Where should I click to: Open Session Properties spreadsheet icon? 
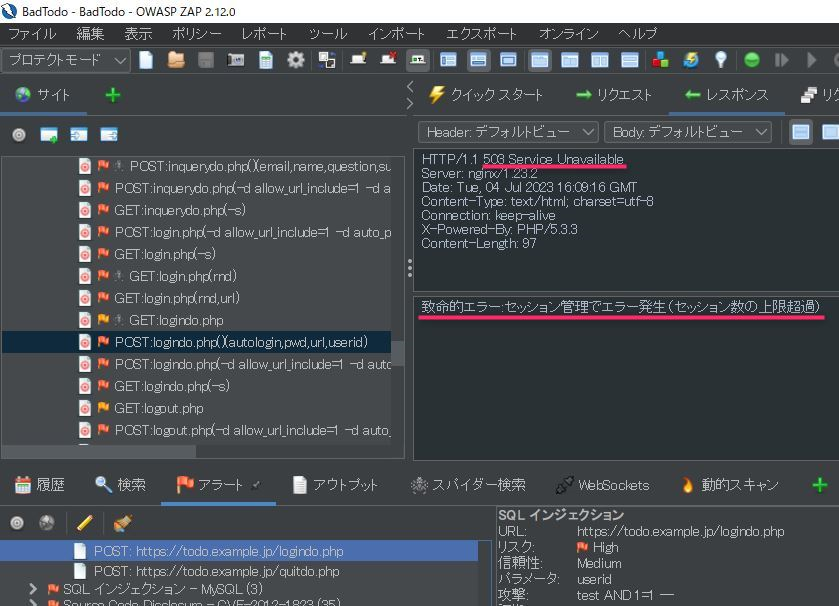[x=266, y=60]
